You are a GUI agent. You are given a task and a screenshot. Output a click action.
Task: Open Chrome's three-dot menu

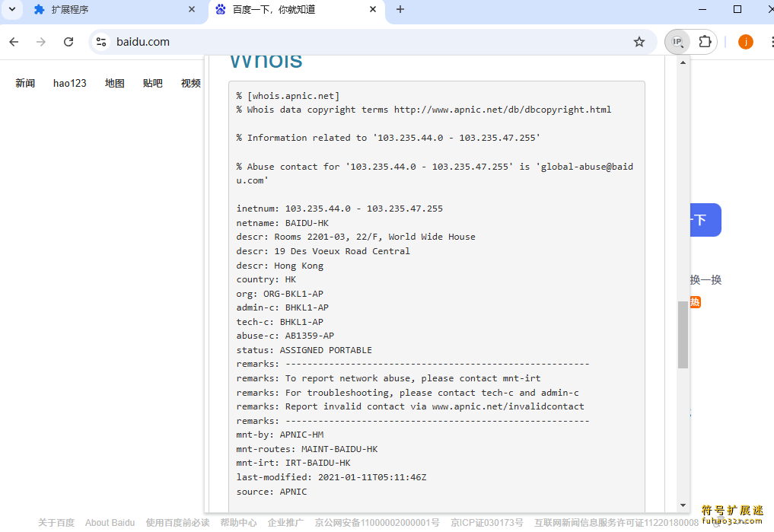pyautogui.click(x=771, y=42)
